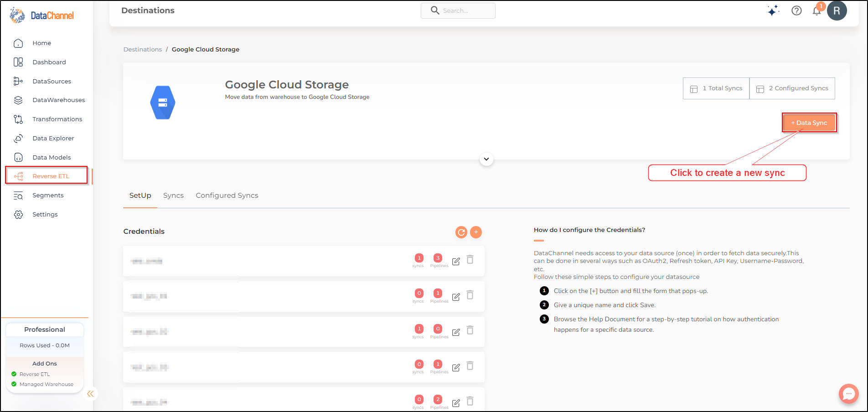Click the "Google Cloud Storage" breadcrumb text

point(206,49)
